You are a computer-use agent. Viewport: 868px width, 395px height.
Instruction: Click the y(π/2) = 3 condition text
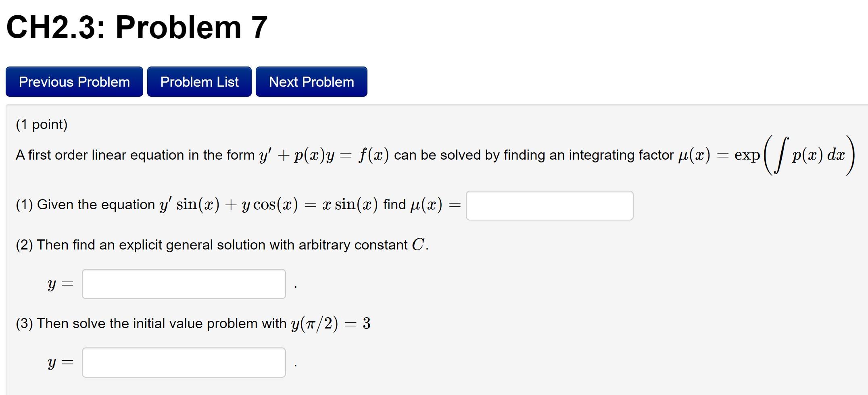pyautogui.click(x=330, y=323)
